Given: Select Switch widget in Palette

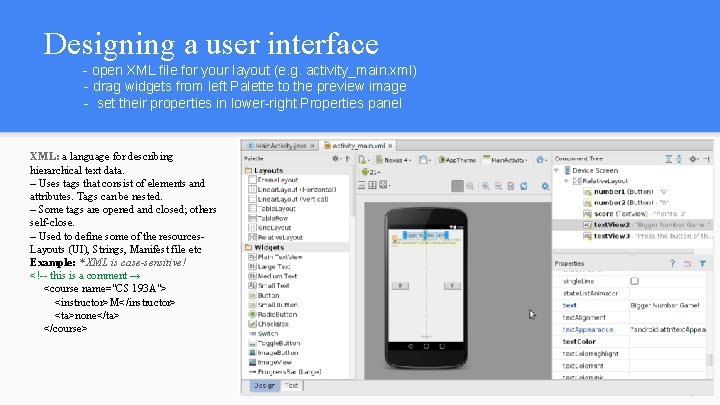Looking at the screenshot, I should click(x=264, y=333).
